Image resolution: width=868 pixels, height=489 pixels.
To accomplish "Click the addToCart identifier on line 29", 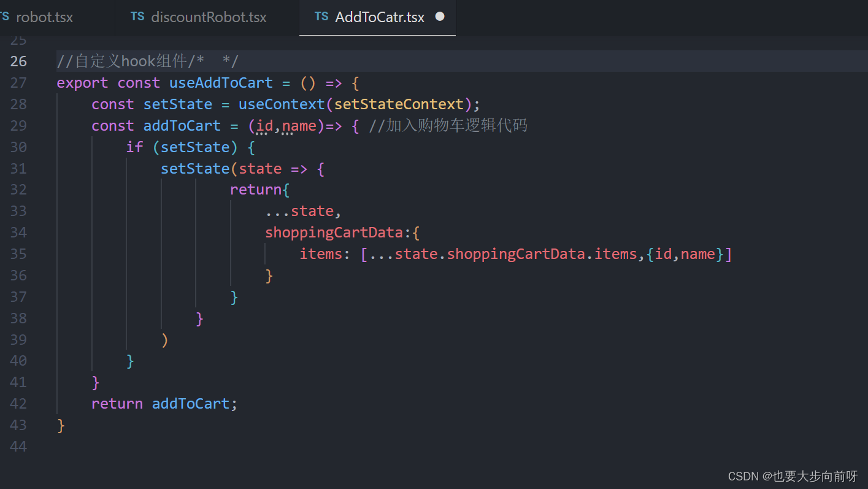I will (182, 125).
